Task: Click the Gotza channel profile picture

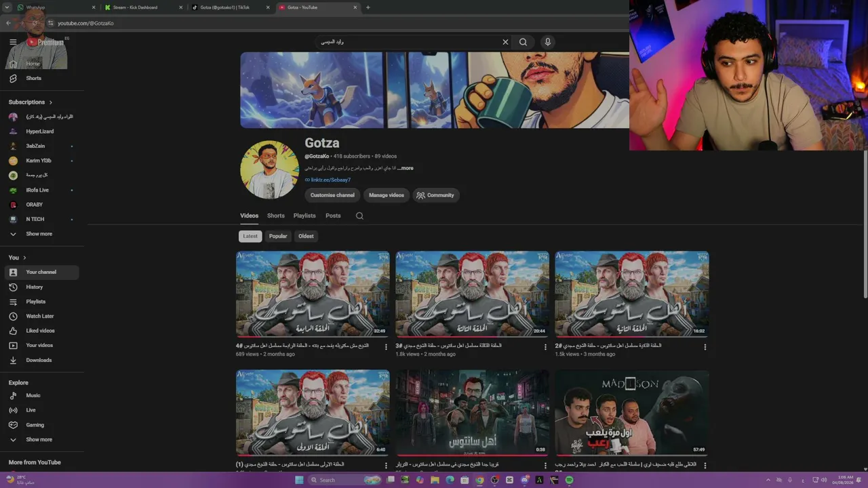Action: click(x=269, y=169)
